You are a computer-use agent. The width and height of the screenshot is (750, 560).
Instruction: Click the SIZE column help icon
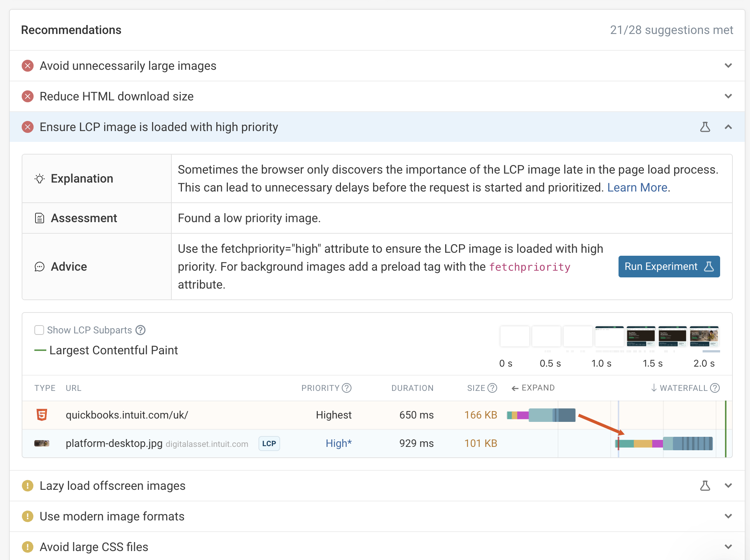click(492, 388)
